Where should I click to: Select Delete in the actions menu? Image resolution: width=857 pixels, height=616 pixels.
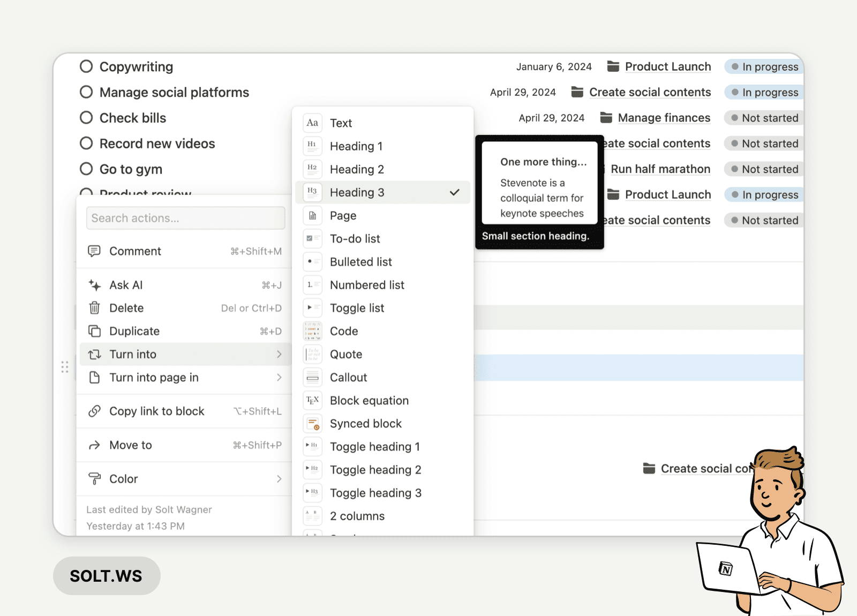point(185,307)
